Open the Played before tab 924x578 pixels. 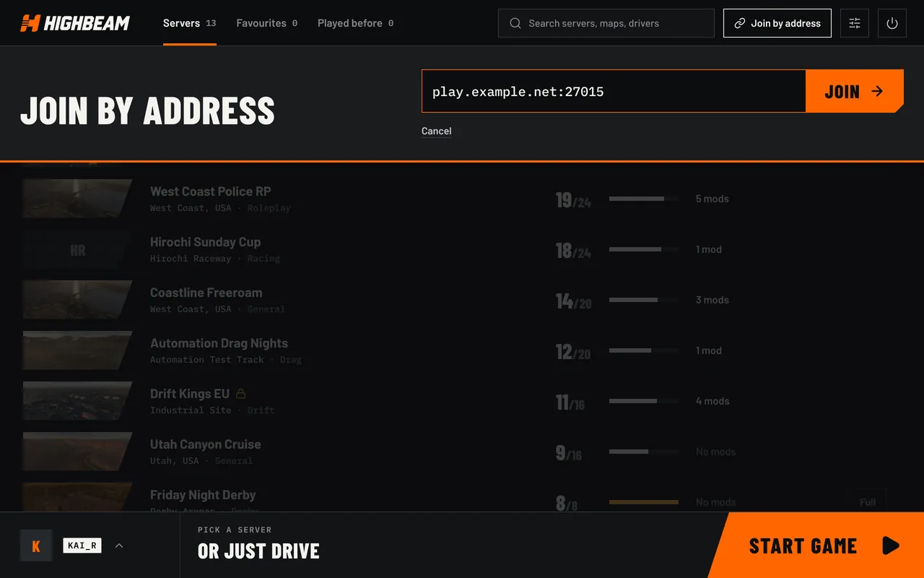(x=356, y=23)
